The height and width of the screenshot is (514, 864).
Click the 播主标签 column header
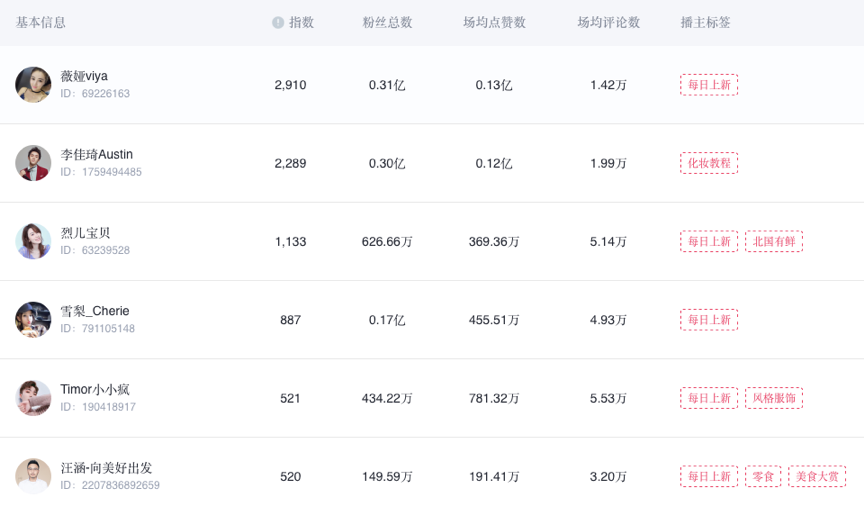pos(705,23)
